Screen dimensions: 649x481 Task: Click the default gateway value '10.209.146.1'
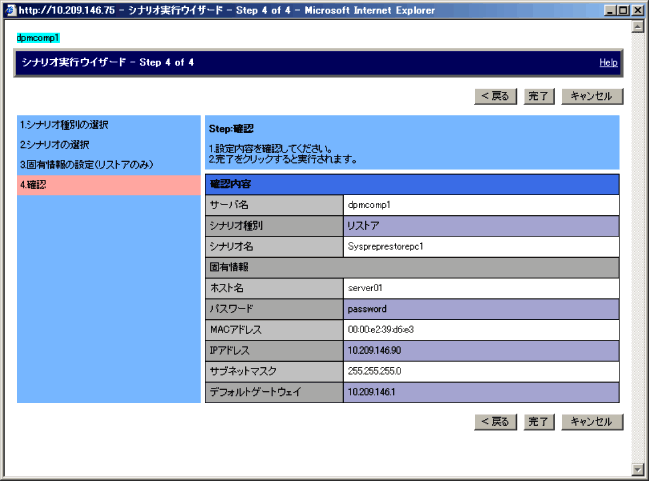pos(372,392)
